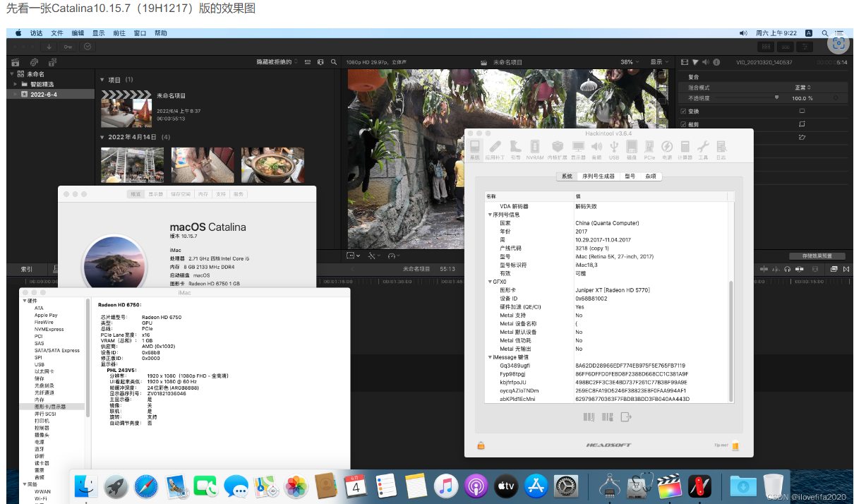Switch to the 序列号生成器 tab
854x504 pixels.
click(x=598, y=176)
